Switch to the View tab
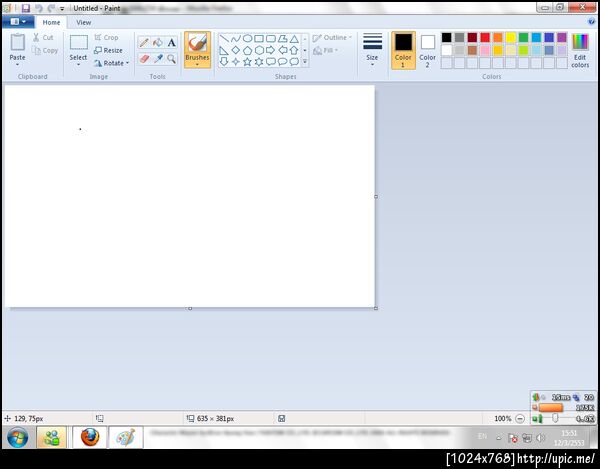The height and width of the screenshot is (469, 600). [83, 22]
